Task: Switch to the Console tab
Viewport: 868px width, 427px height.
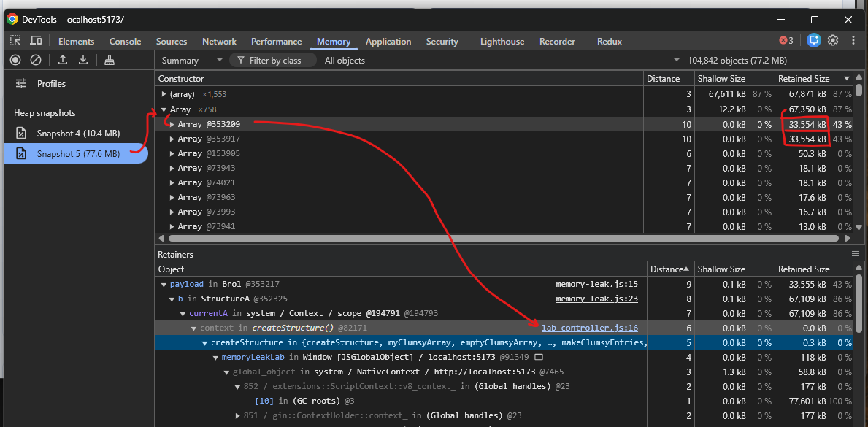Action: pyautogui.click(x=125, y=42)
